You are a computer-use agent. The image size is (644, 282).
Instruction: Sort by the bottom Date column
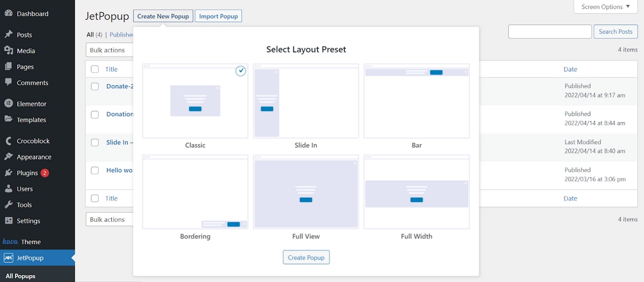570,198
